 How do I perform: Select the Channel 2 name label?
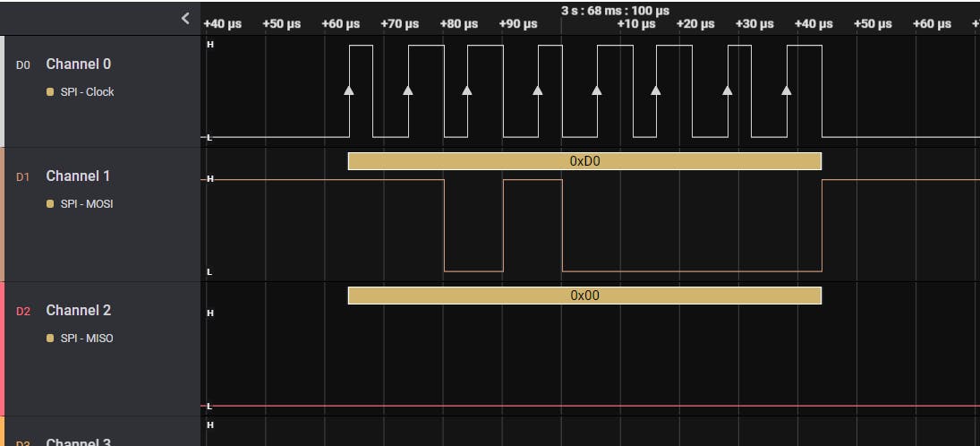(79, 311)
